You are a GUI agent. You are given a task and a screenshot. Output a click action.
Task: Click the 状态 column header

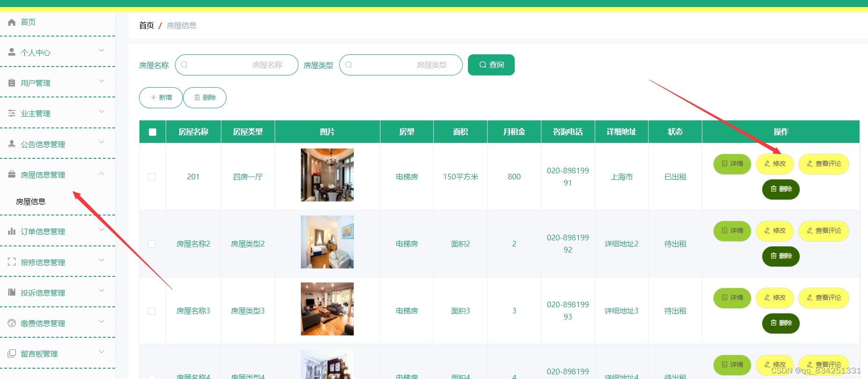(x=675, y=132)
